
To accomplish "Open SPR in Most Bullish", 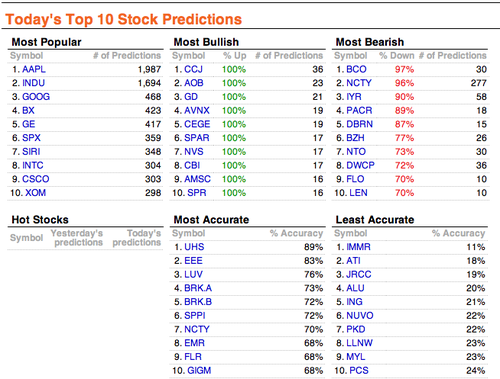I will click(197, 193).
